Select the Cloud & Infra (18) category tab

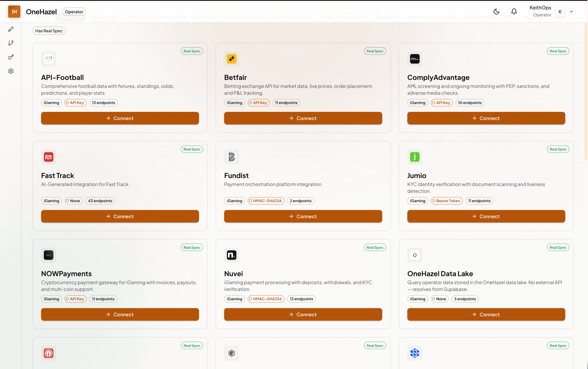[480, 17]
